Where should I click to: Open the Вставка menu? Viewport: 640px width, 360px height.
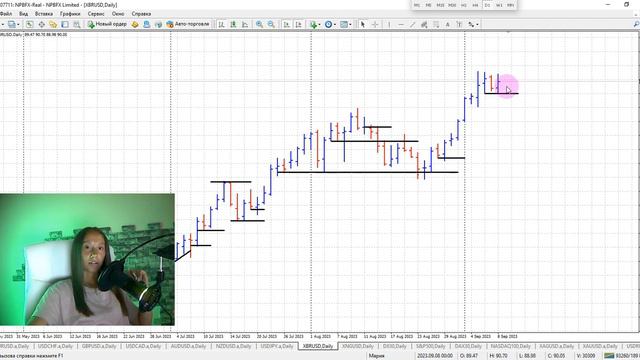[x=44, y=14]
